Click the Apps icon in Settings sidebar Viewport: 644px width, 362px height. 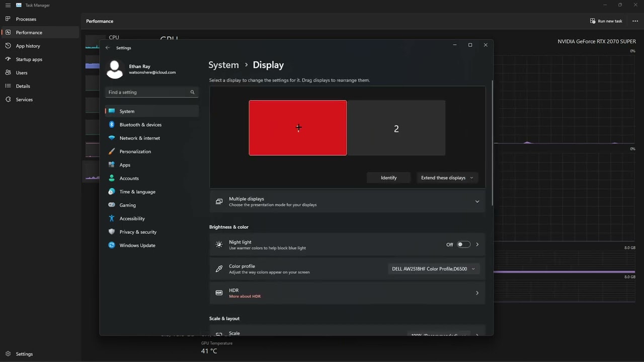click(112, 165)
